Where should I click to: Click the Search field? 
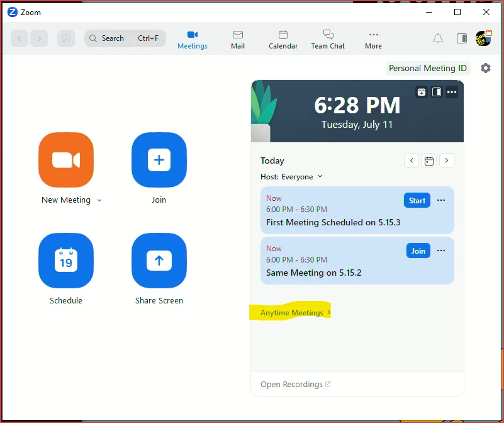[125, 38]
